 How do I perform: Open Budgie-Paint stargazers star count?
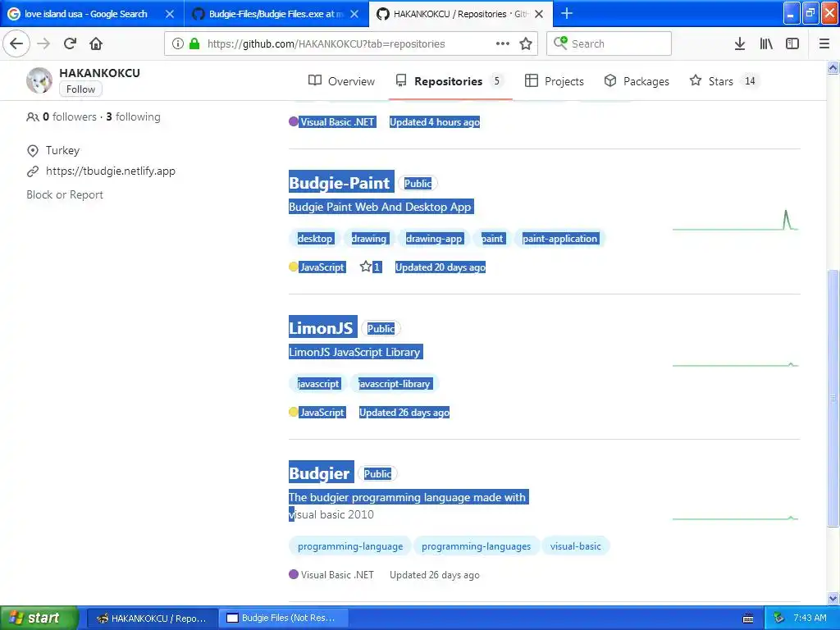pos(371,267)
